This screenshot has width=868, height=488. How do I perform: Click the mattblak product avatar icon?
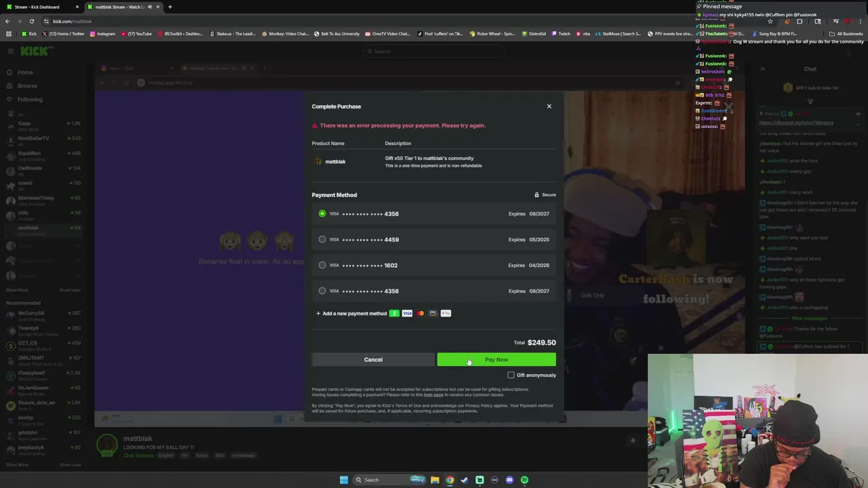coord(318,161)
